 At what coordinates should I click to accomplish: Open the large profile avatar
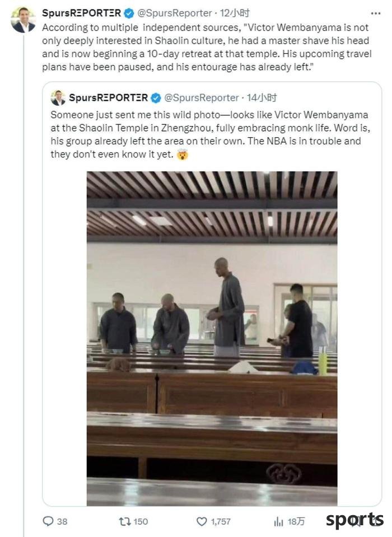point(24,20)
